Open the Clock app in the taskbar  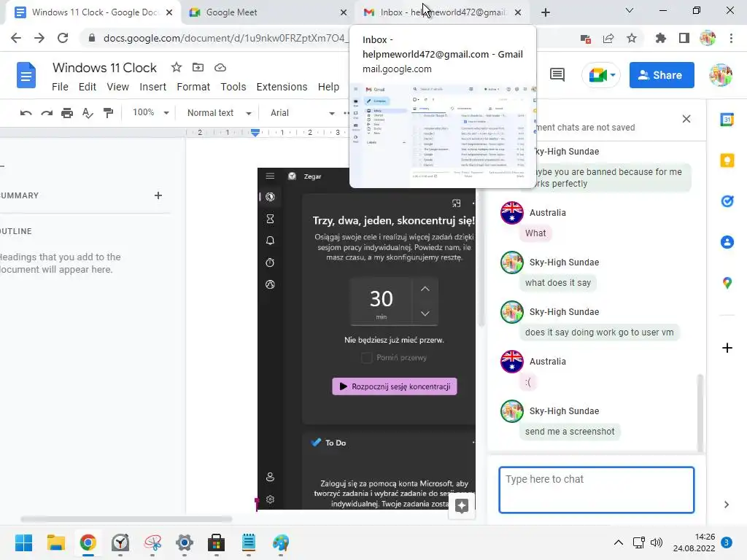pos(120,542)
